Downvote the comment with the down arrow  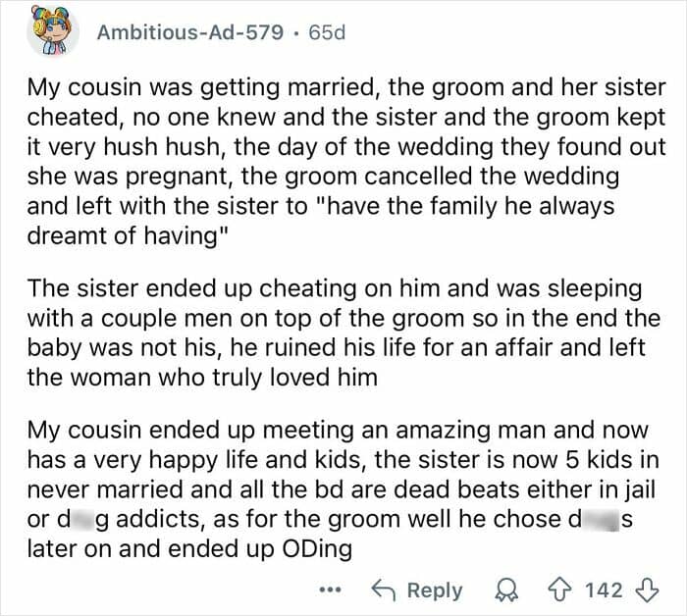click(x=648, y=590)
